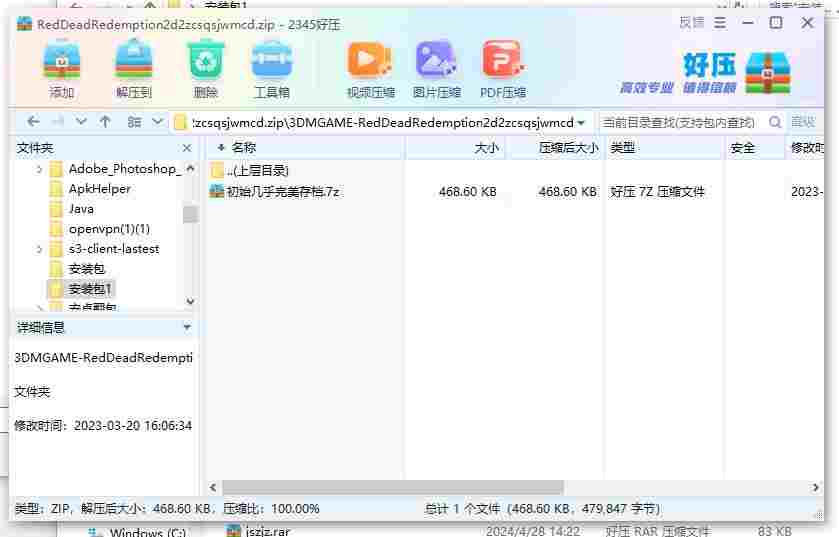Open the 工具箱 (Toolbox) icon
839x537 pixels.
coord(272,68)
